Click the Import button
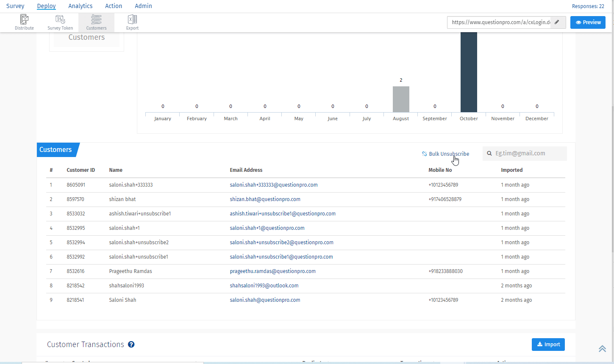Screen dimensions: 614x364 tap(548, 345)
